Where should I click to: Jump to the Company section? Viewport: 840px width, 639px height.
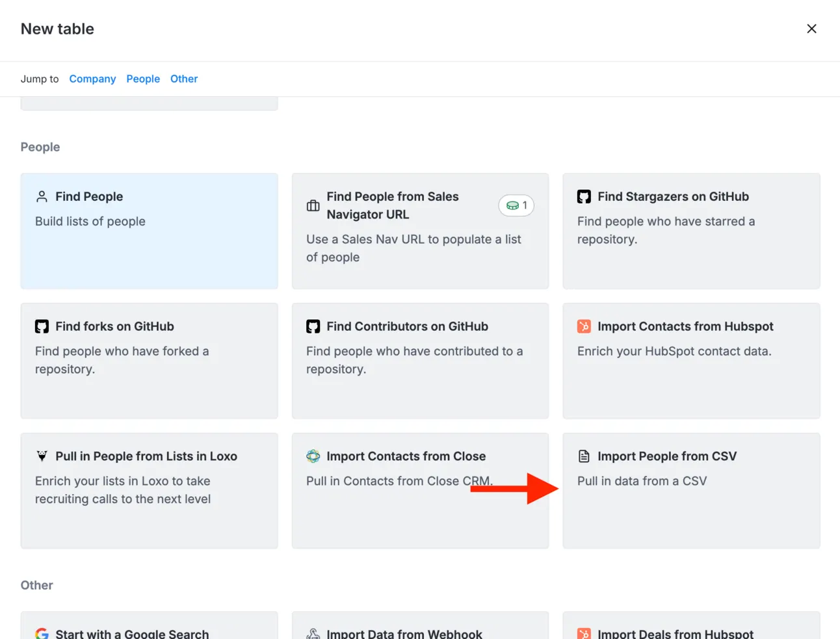[92, 79]
